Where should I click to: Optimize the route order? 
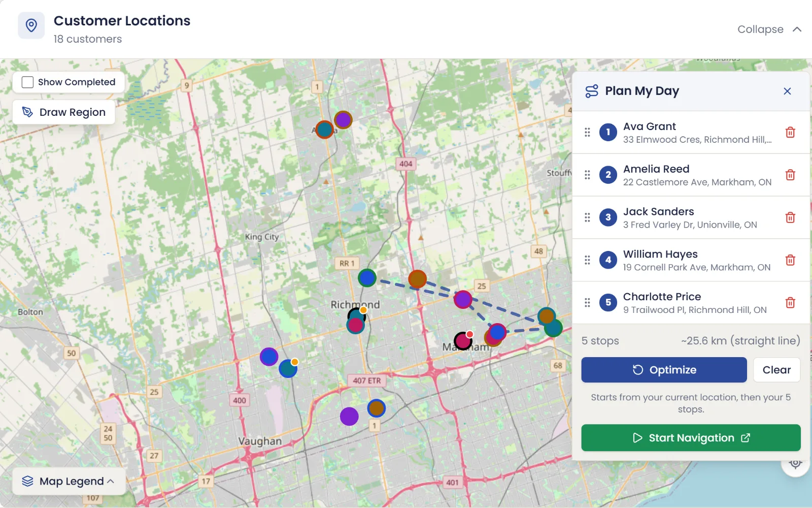tap(664, 370)
